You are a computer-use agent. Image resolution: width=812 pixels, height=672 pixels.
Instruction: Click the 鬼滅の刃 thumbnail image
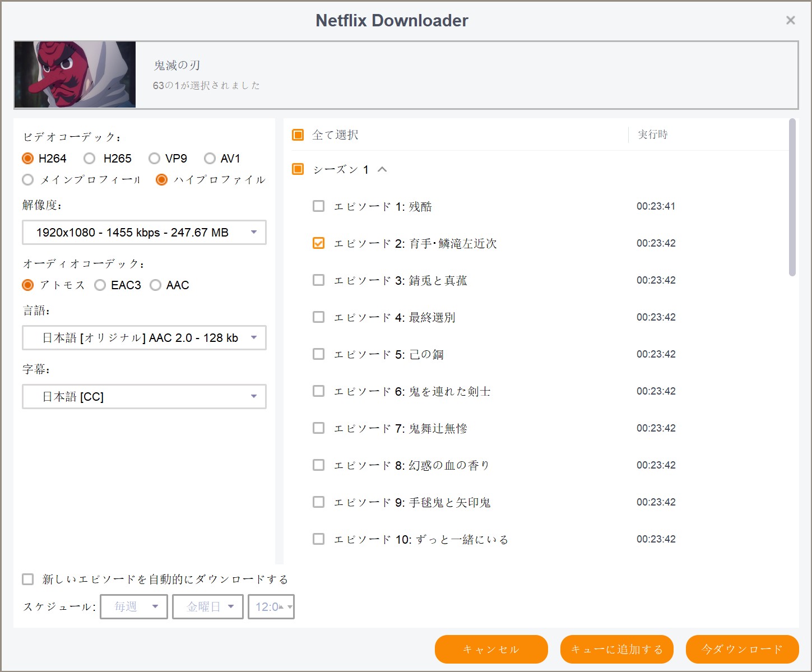point(75,74)
